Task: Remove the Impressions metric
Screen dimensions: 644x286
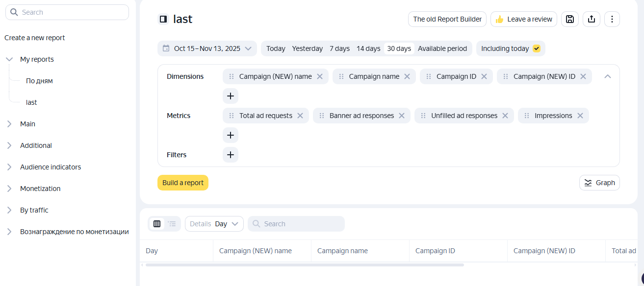Action: 580,116
